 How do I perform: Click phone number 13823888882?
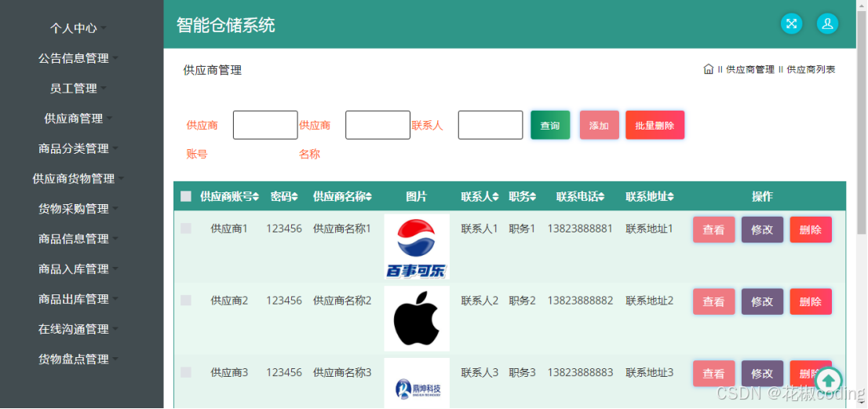[x=580, y=301]
